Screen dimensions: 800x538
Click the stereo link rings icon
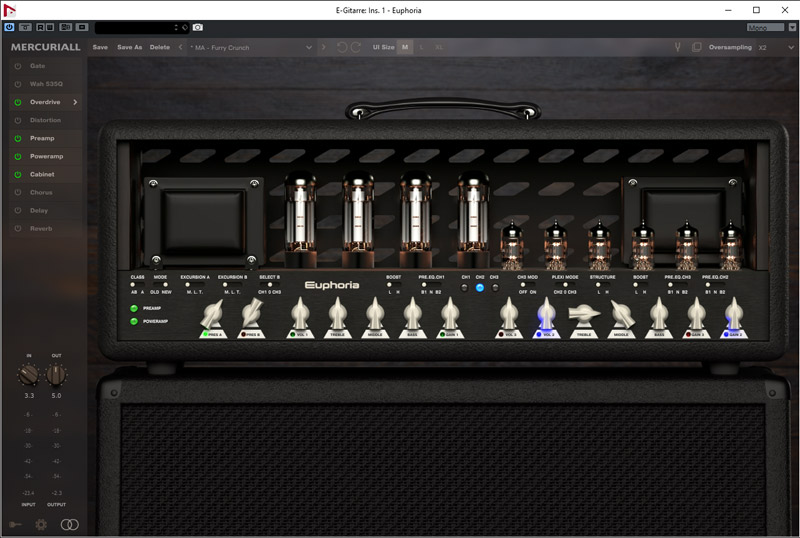tap(69, 524)
